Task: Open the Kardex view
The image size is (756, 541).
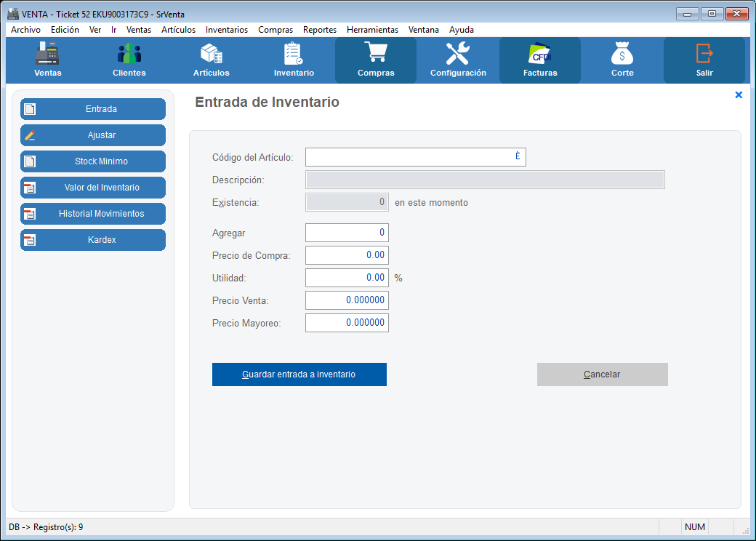Action: point(92,239)
